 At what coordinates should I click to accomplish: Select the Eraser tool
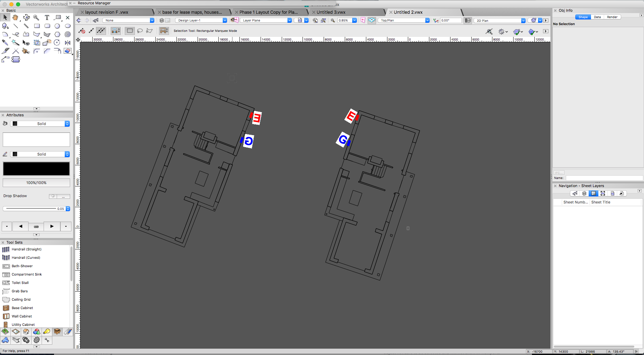(68, 51)
